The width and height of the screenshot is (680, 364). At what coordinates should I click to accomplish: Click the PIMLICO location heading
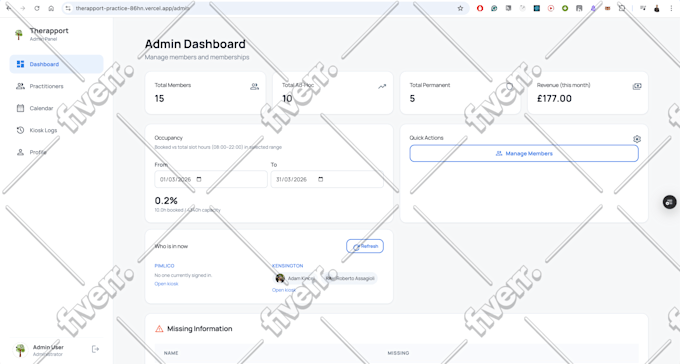(164, 266)
